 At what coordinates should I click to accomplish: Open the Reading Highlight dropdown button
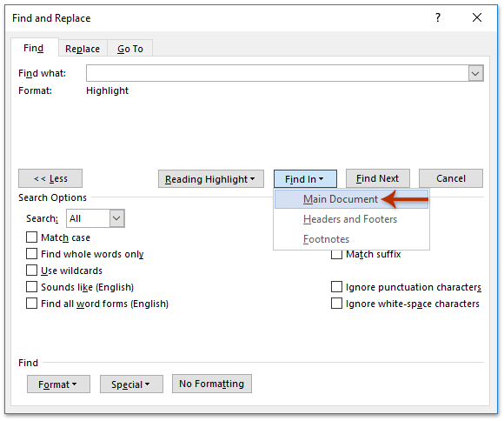[x=211, y=178]
